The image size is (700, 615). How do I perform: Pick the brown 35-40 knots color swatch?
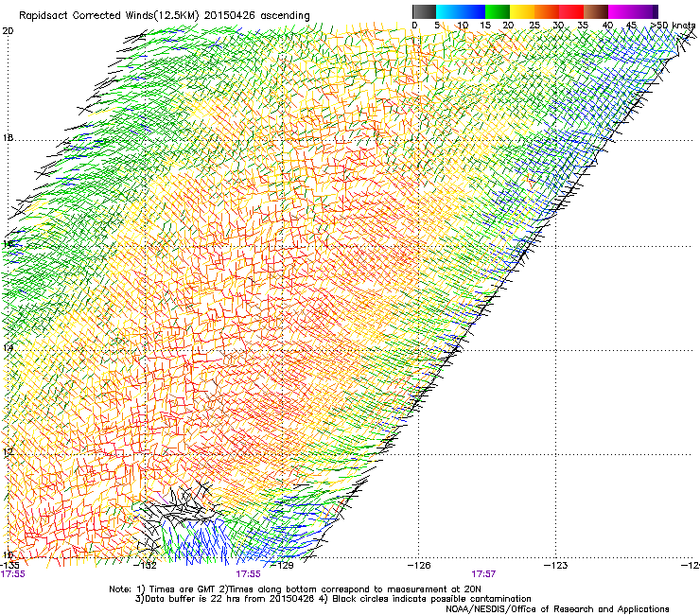[596, 11]
